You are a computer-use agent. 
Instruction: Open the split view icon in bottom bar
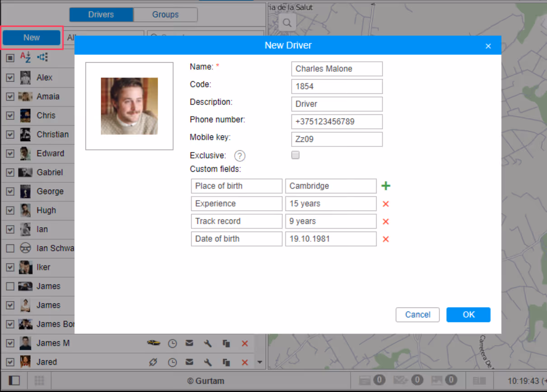479,381
